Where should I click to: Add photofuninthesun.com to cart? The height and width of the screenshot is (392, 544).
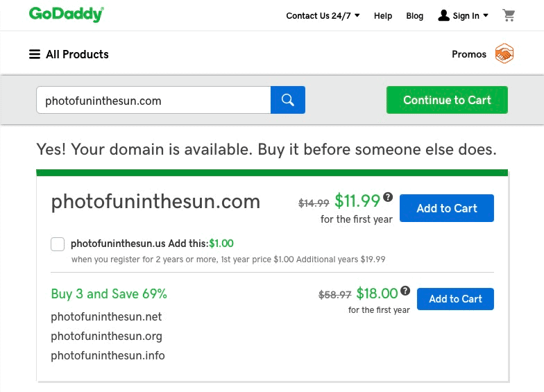tap(447, 208)
